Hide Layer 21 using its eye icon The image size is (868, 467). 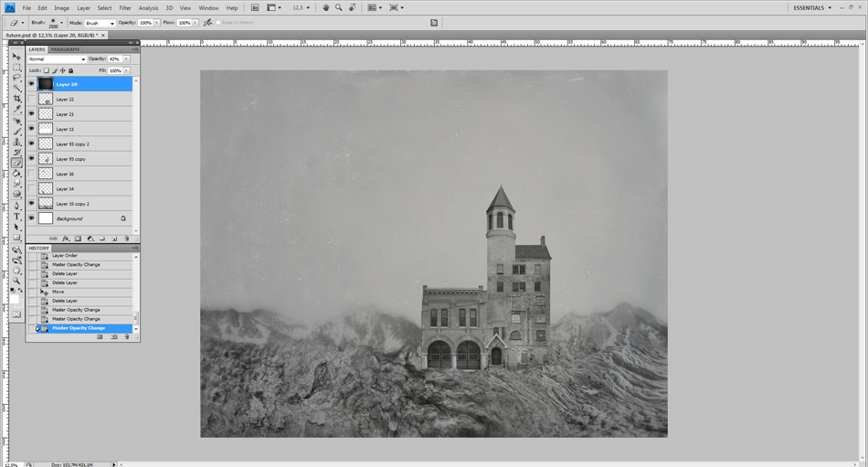coord(31,114)
